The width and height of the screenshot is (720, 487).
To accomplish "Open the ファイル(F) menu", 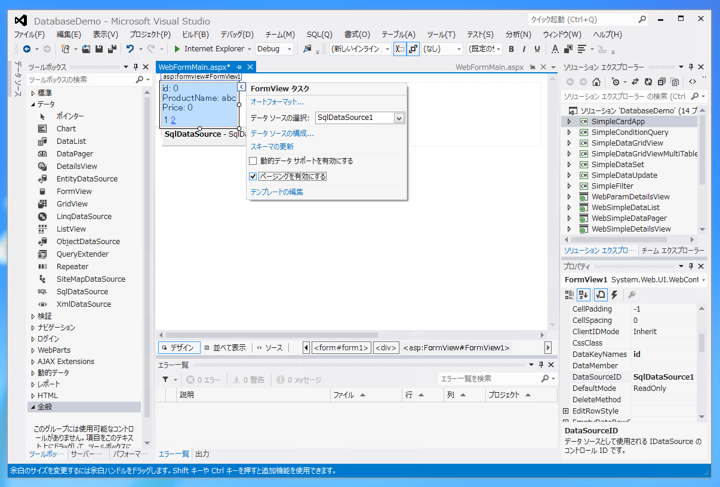I will 29,34.
